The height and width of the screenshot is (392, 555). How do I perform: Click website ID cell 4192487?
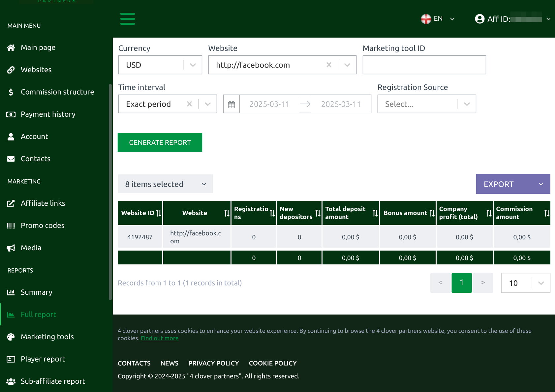pos(140,237)
